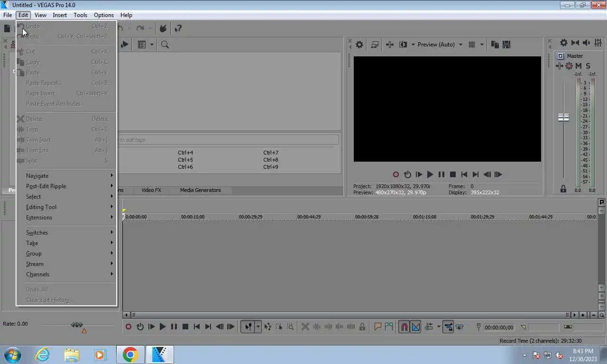Solo the Master bus
Screen dimensions: 607x364
pyautogui.click(x=588, y=66)
